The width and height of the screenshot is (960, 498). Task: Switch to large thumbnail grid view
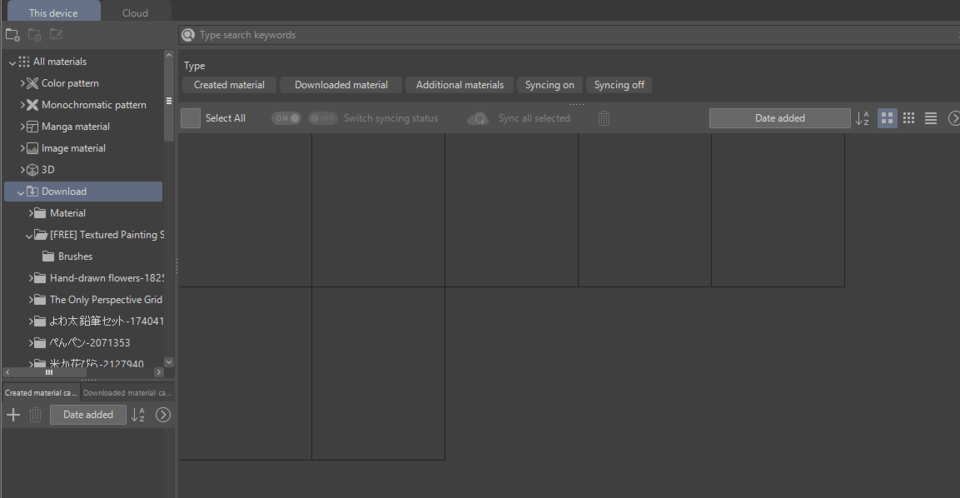(887, 118)
